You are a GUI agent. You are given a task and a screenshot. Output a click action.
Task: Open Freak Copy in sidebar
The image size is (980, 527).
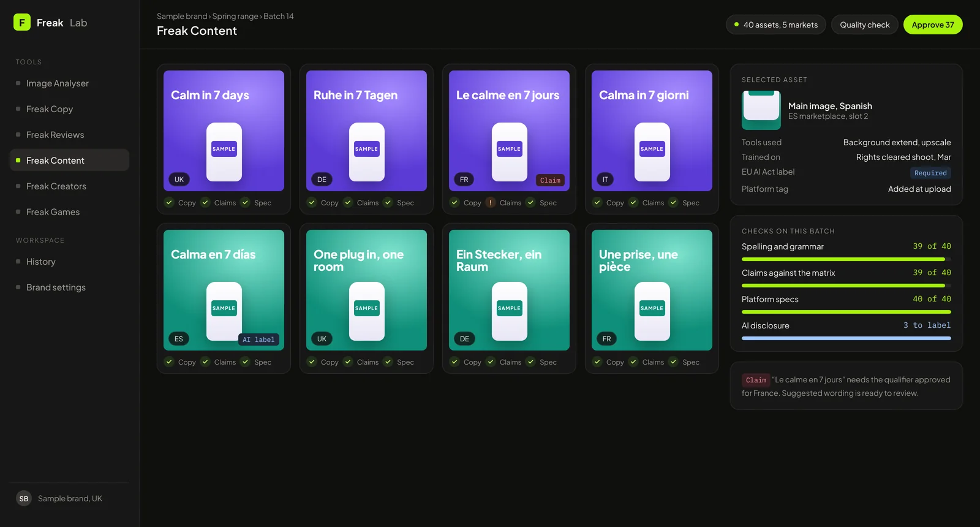pyautogui.click(x=69, y=109)
